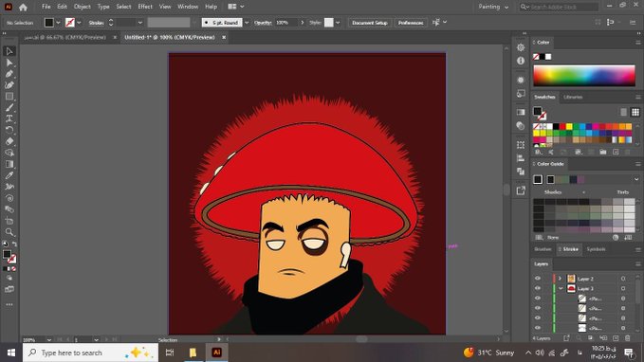Click the trash icon in the Layers panel
Image resolution: width=644 pixels, height=362 pixels.
[x=628, y=338]
